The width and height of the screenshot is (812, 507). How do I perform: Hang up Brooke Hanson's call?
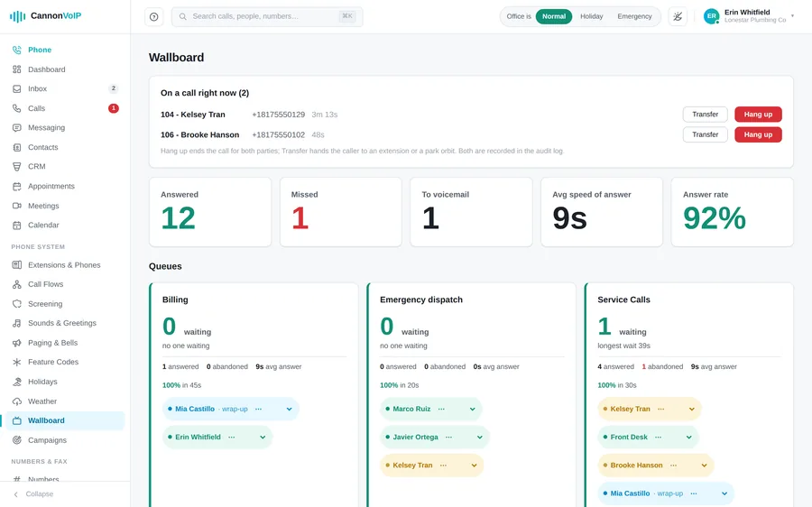(758, 134)
